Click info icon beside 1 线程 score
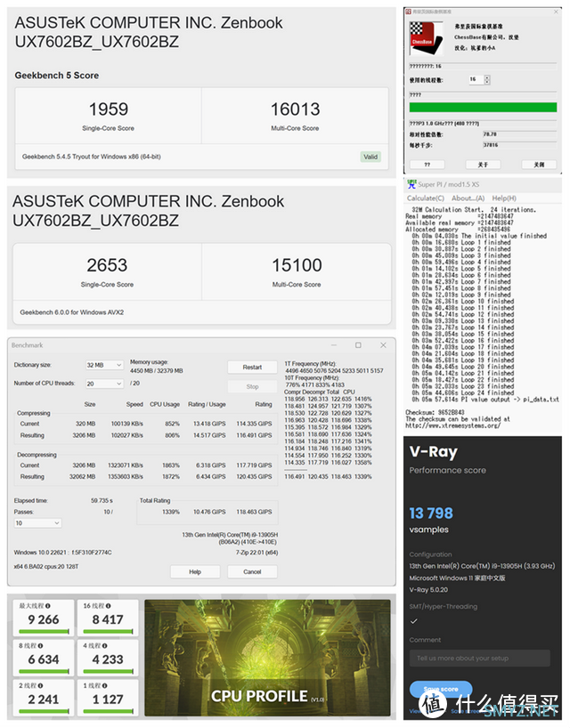The image size is (570, 728). (x=105, y=686)
